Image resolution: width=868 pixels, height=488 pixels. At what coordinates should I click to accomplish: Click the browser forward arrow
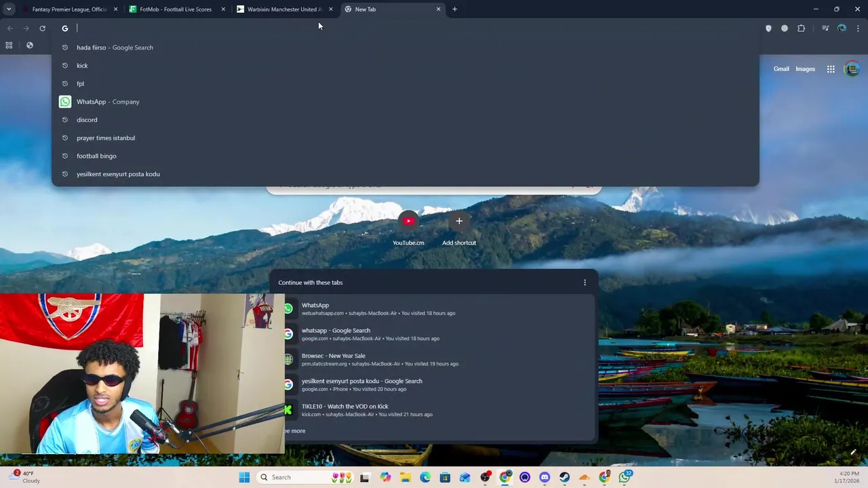point(26,28)
